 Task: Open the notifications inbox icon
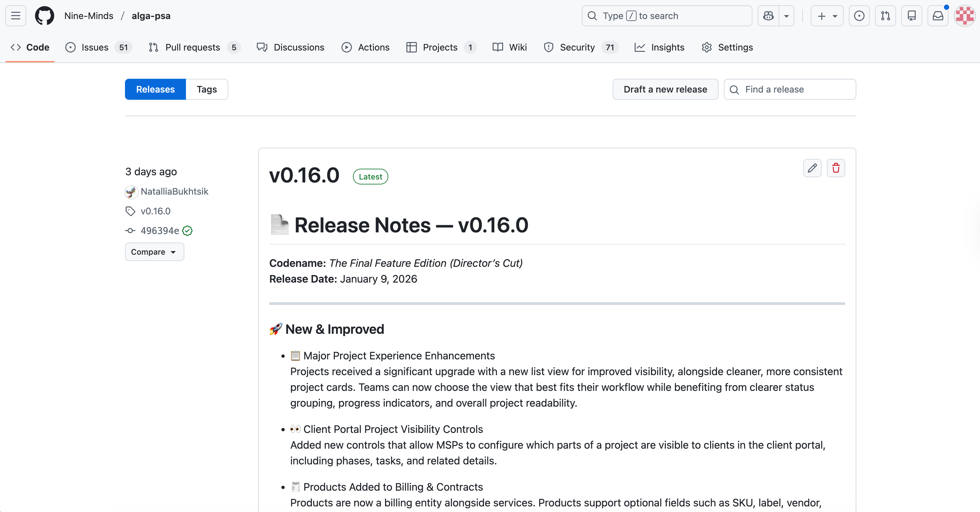[938, 16]
